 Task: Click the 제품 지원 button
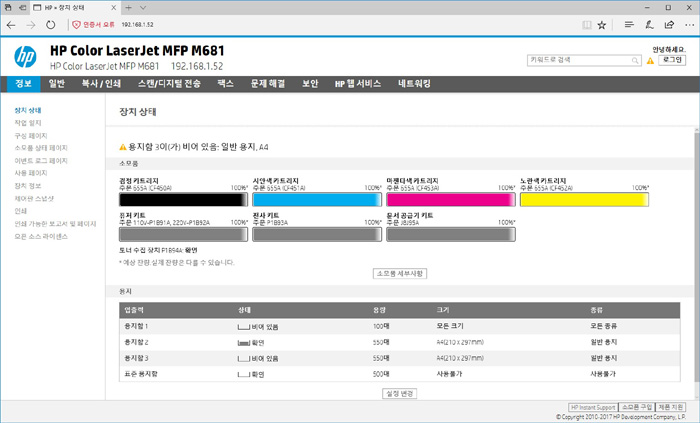[x=671, y=407]
